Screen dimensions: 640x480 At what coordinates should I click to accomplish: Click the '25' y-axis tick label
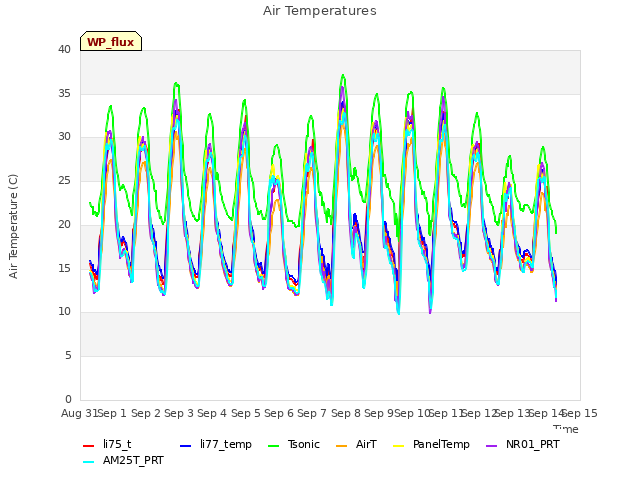64,180
